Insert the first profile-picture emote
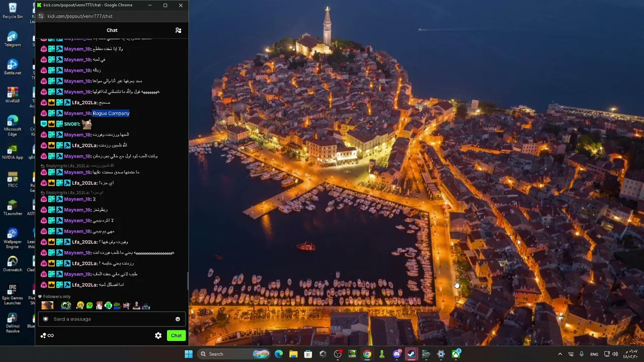This screenshot has width=644, height=362. point(47,306)
